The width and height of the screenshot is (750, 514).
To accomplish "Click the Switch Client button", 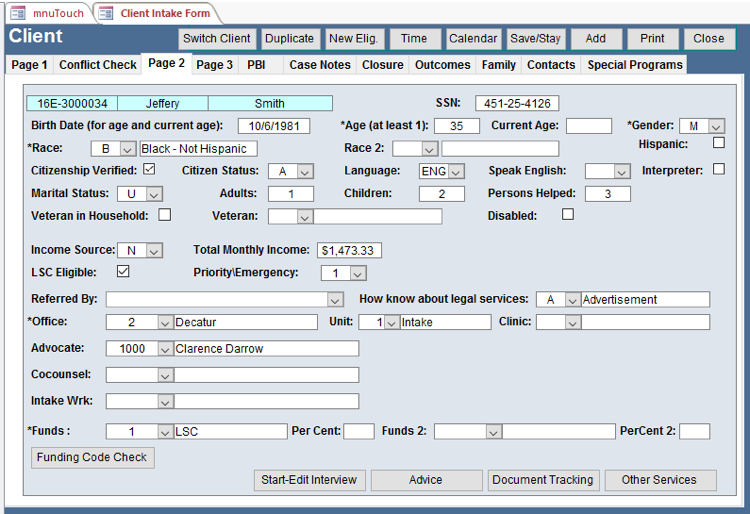I will [217, 39].
